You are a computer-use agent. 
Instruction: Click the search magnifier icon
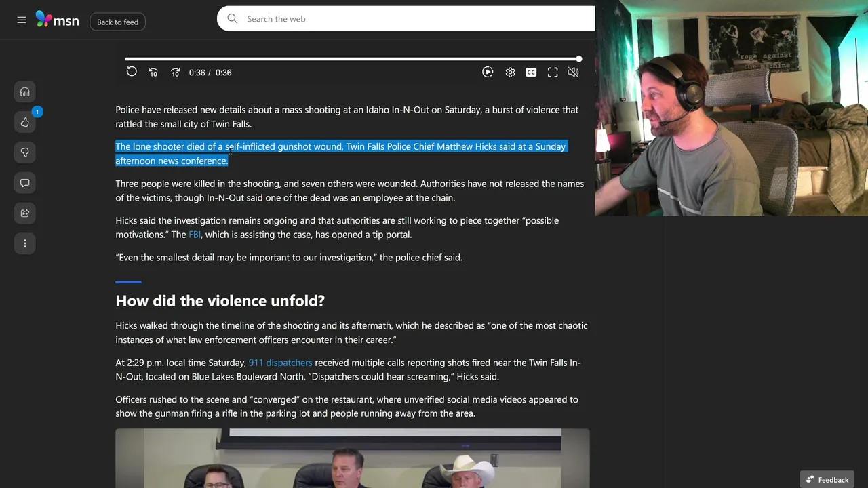click(x=233, y=19)
